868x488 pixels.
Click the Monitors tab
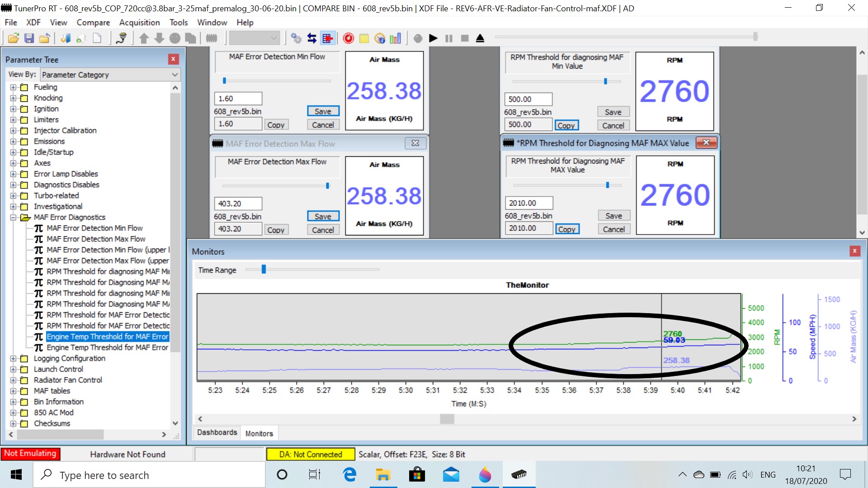coord(258,433)
